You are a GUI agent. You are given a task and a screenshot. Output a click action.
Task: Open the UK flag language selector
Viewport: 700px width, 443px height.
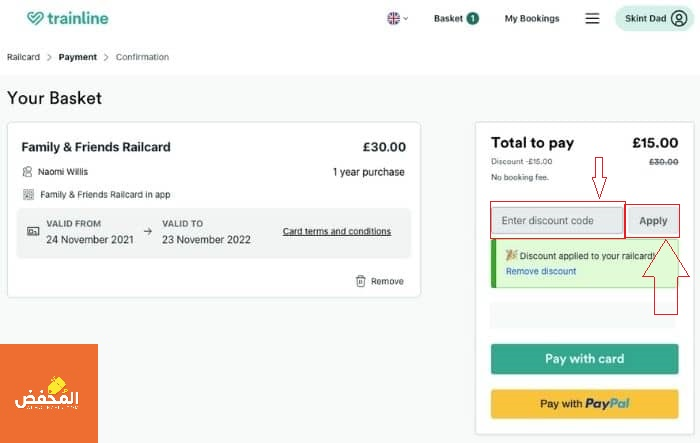[393, 18]
